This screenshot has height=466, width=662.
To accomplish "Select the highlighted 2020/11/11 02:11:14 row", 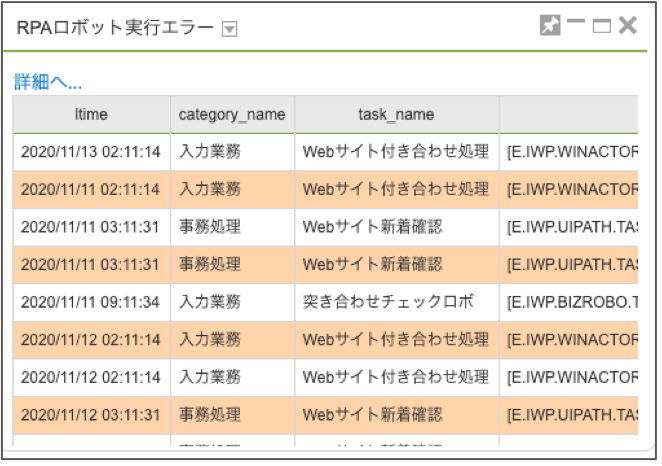I will pyautogui.click(x=326, y=190).
